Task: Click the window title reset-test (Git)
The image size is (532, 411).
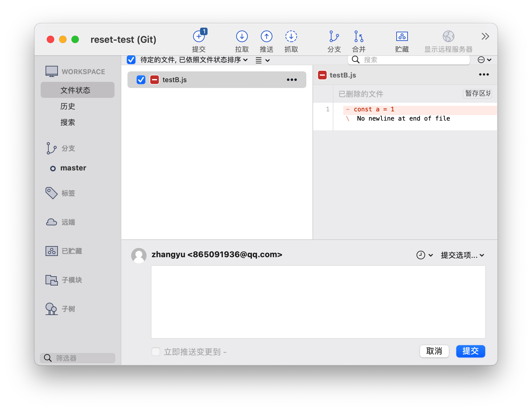Action: (123, 39)
